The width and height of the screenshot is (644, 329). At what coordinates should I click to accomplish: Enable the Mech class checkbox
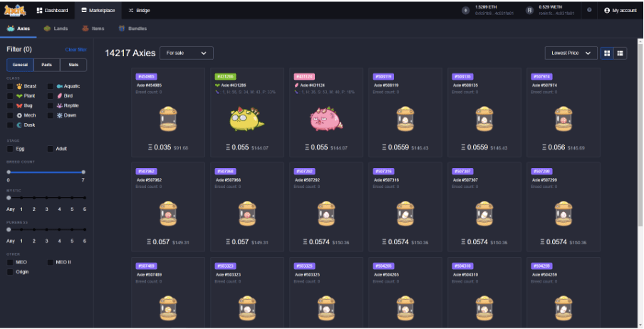pyautogui.click(x=10, y=115)
